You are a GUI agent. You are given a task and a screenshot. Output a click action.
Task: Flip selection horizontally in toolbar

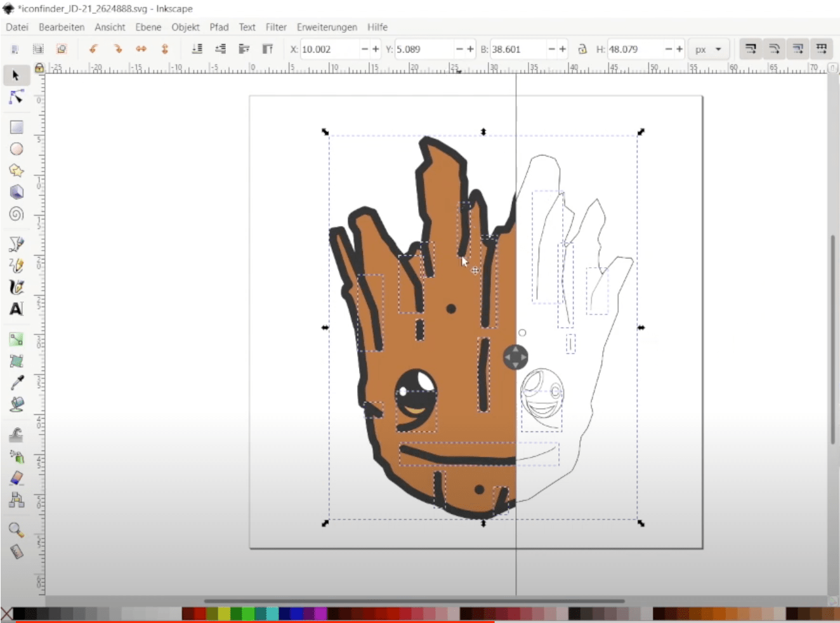pyautogui.click(x=141, y=49)
